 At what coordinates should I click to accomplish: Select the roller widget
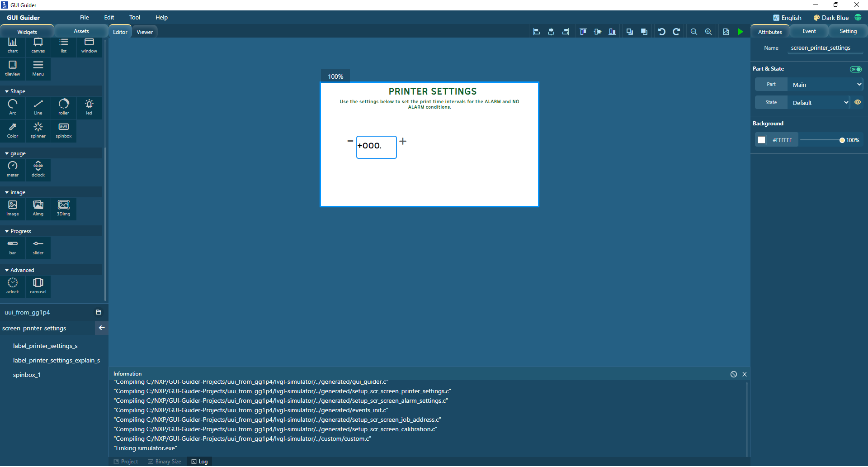64,108
